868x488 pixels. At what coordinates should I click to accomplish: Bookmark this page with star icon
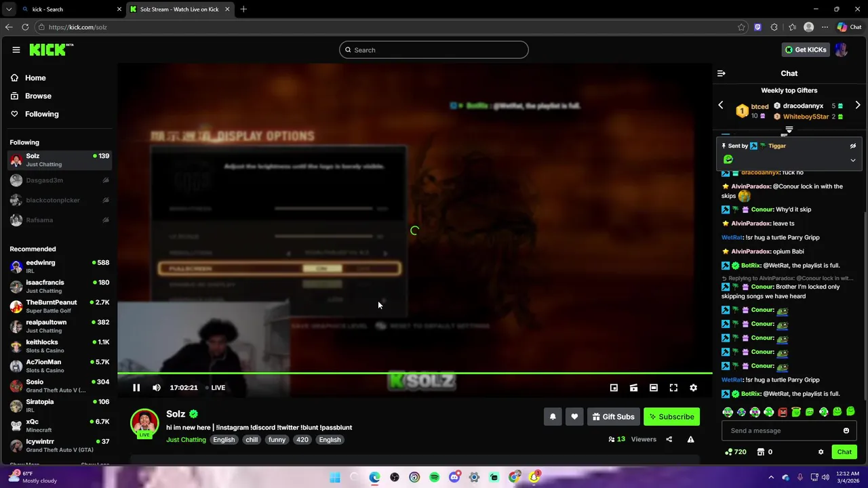[741, 27]
